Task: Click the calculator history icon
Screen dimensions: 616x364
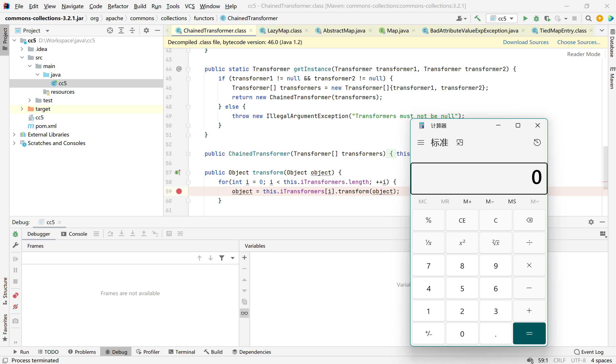Action: coord(537,142)
